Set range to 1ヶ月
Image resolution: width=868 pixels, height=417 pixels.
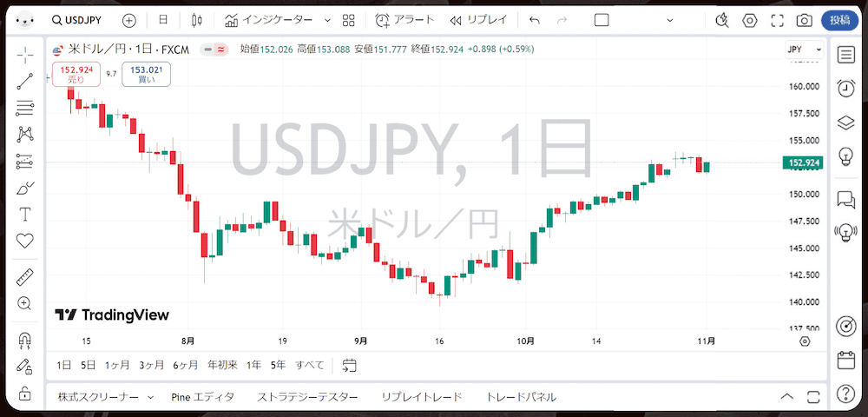click(x=117, y=365)
